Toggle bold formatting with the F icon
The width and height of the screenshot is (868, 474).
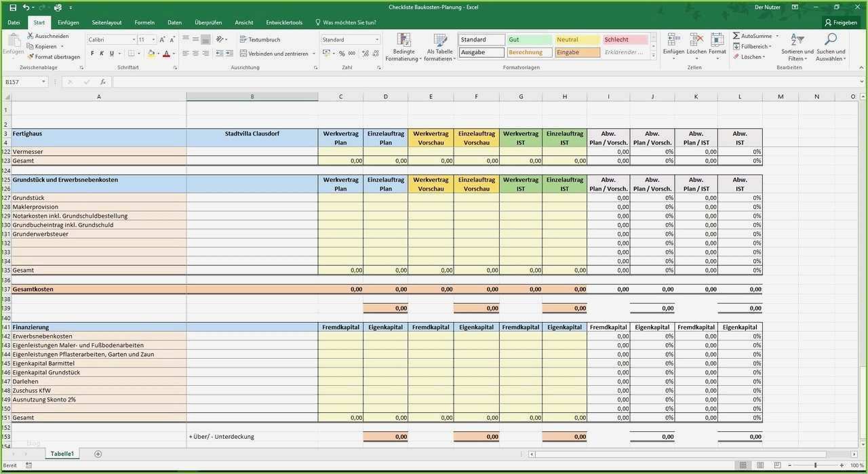[x=92, y=53]
